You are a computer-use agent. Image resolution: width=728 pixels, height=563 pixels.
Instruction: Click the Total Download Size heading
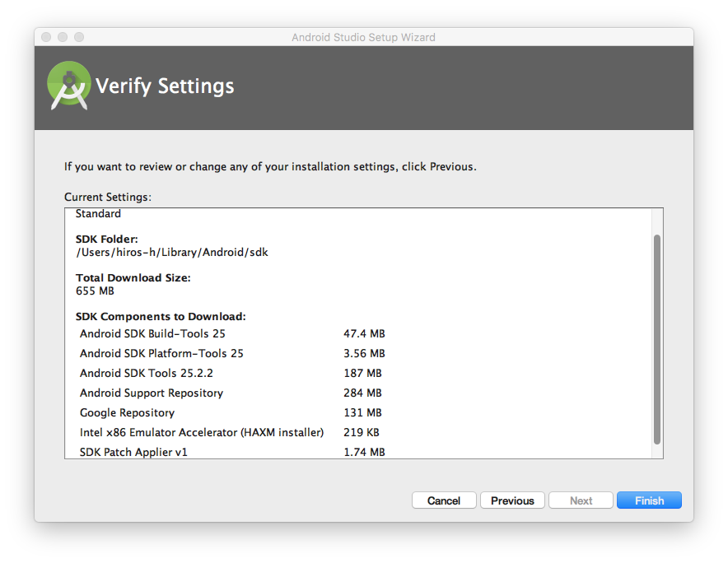pyautogui.click(x=133, y=277)
